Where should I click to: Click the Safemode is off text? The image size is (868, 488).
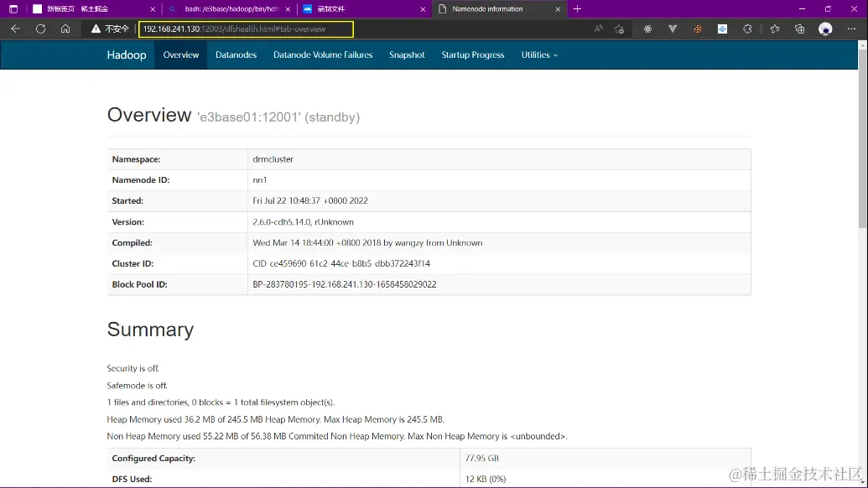click(x=137, y=386)
